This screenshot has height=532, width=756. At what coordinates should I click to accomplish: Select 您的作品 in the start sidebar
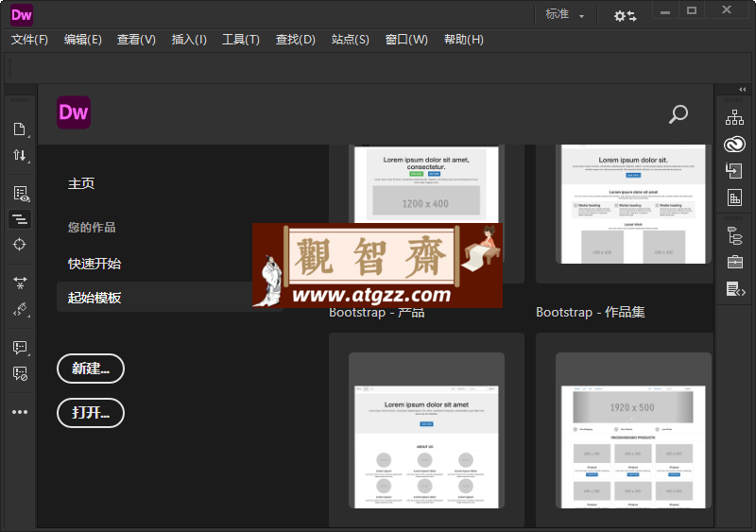click(92, 227)
